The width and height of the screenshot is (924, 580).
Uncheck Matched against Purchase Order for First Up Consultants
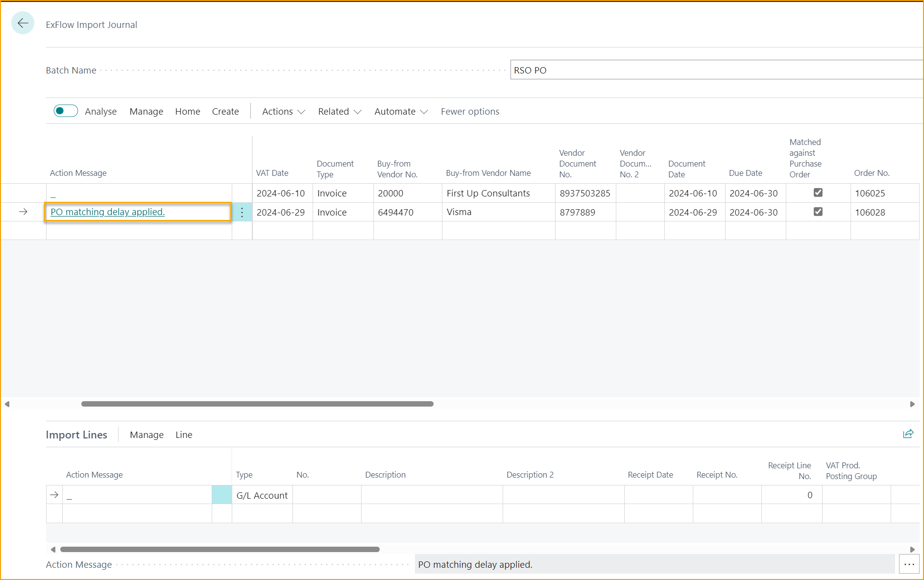pyautogui.click(x=818, y=193)
